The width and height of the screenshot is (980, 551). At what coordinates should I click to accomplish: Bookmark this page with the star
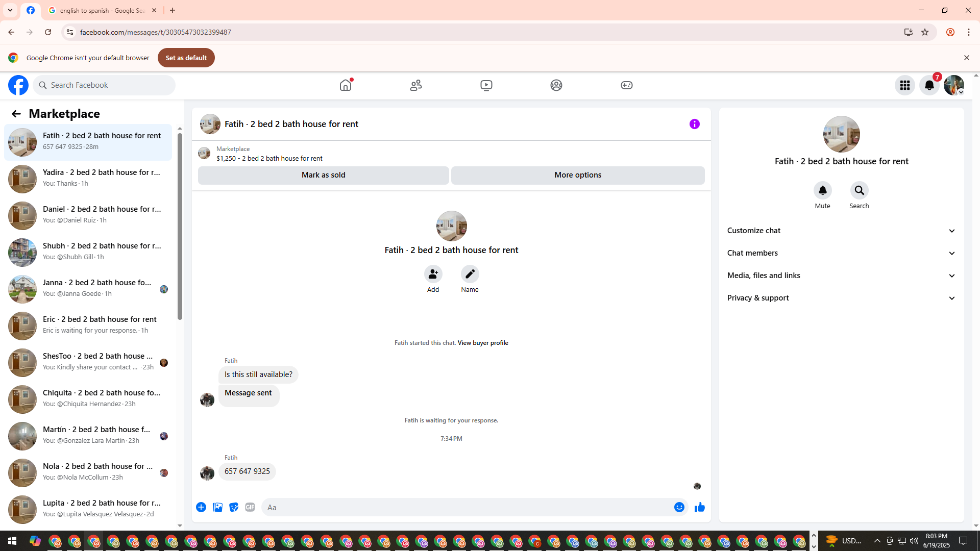pyautogui.click(x=925, y=32)
